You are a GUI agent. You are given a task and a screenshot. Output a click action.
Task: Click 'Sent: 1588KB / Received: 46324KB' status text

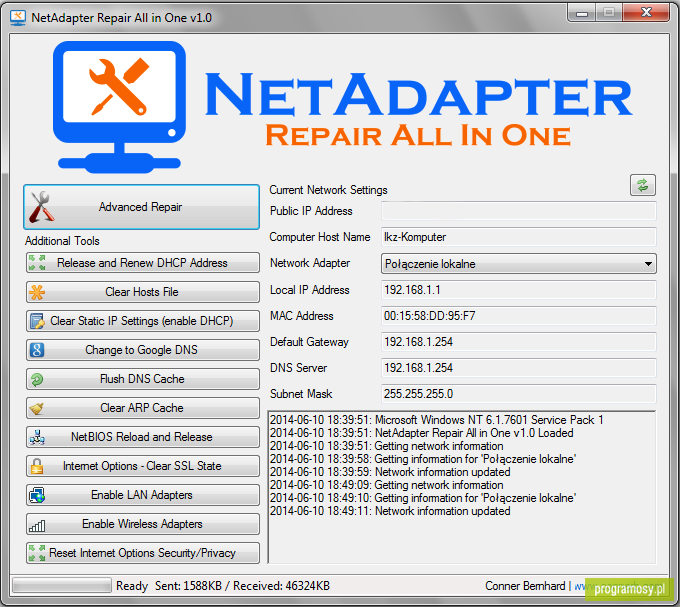point(242,586)
